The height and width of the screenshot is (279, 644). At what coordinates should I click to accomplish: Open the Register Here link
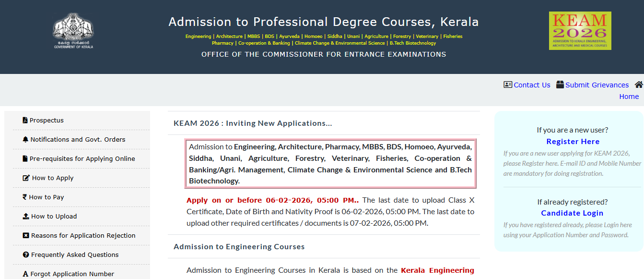tap(573, 141)
